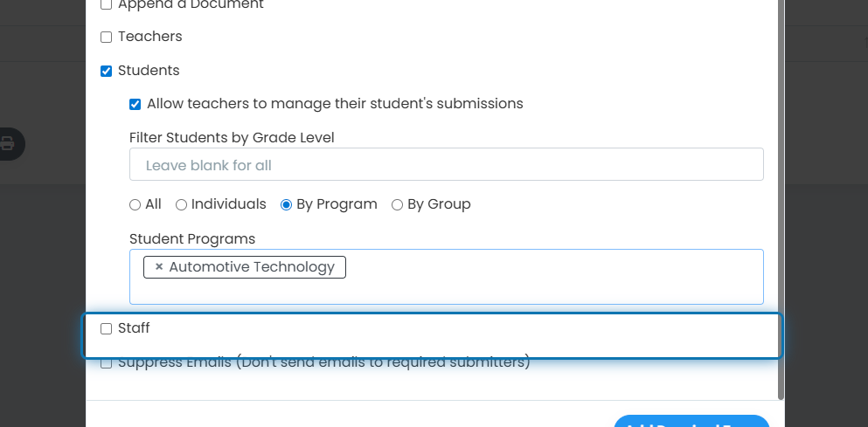Tick the Append a Document checkbox

[x=107, y=5]
